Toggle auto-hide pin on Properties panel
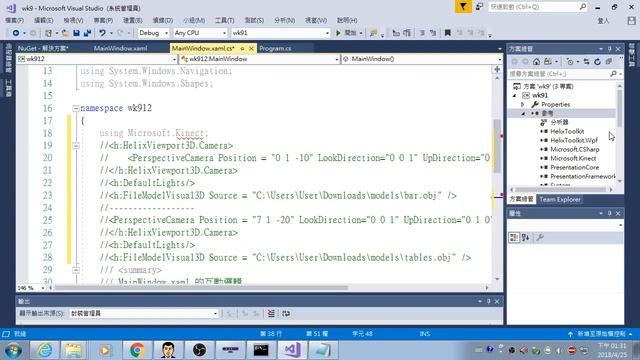The height and width of the screenshot is (360, 640). coord(609,213)
